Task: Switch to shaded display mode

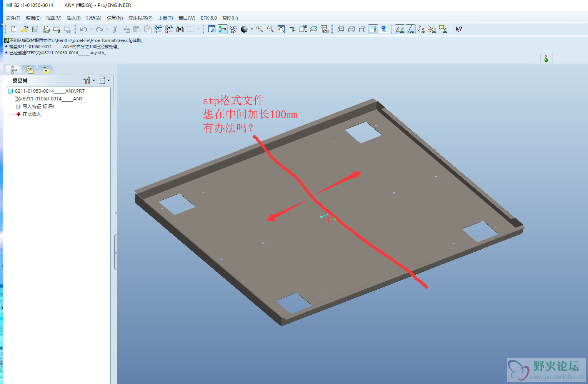Action: 373,29
